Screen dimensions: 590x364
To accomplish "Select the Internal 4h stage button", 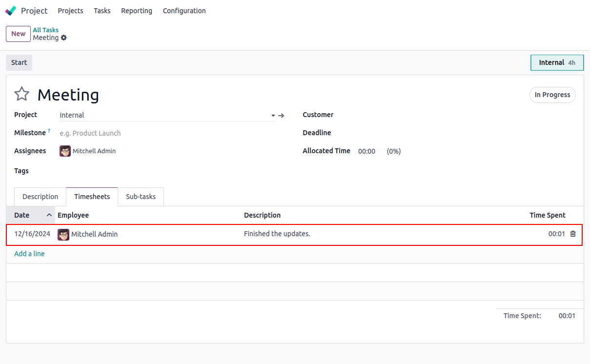I will [x=557, y=62].
